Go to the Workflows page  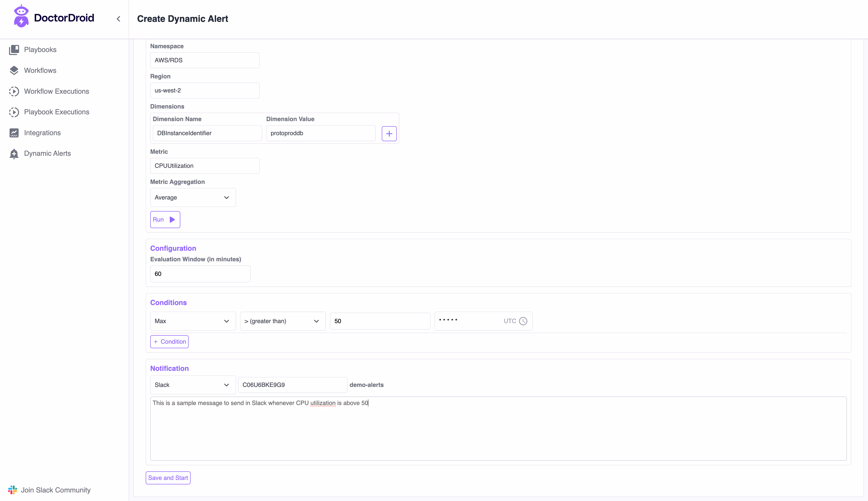(40, 71)
